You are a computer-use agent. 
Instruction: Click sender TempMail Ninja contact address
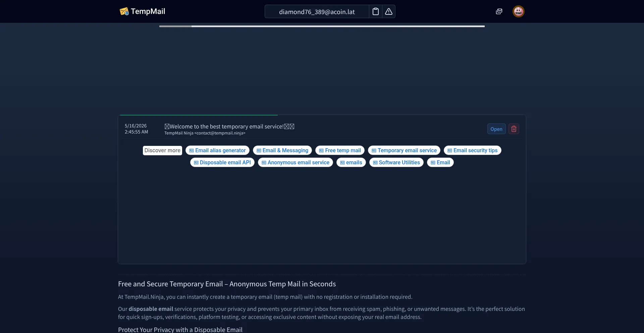pyautogui.click(x=205, y=133)
